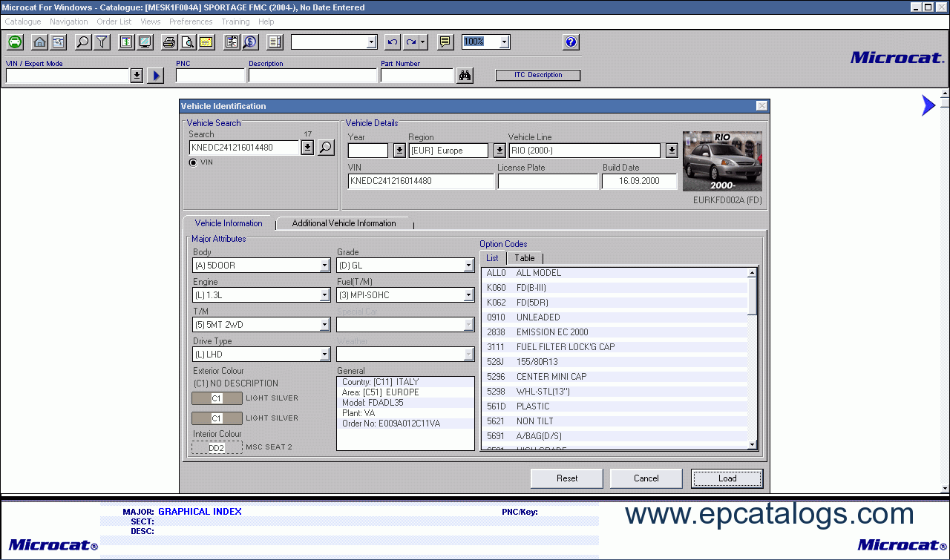Click the binoculars part search icon
Viewport: 950px width, 560px height.
(x=465, y=76)
